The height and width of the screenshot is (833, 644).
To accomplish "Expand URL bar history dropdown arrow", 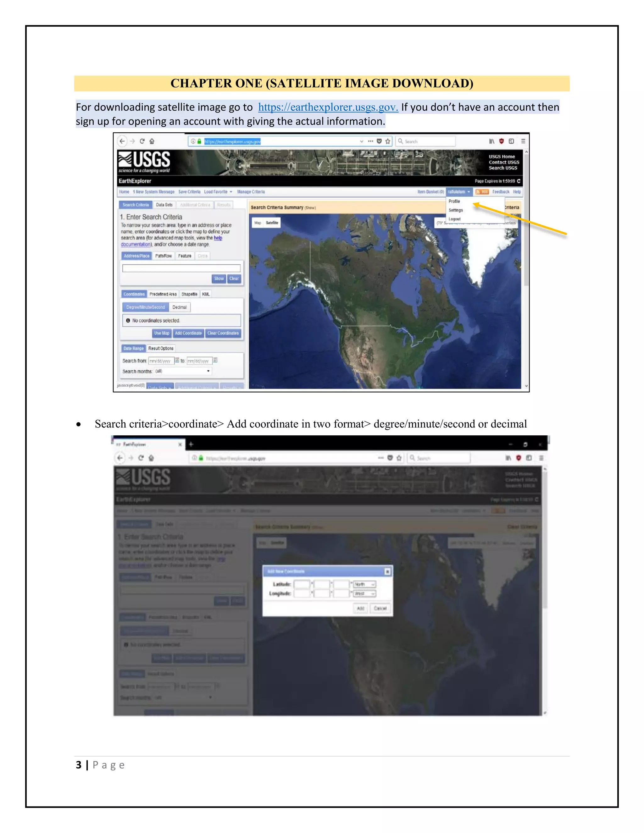I will click(x=361, y=141).
